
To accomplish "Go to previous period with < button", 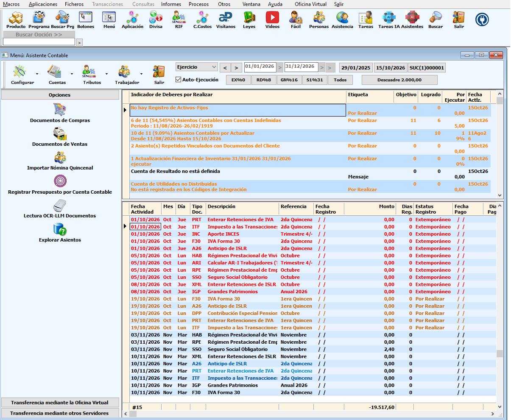I will pos(225,67).
